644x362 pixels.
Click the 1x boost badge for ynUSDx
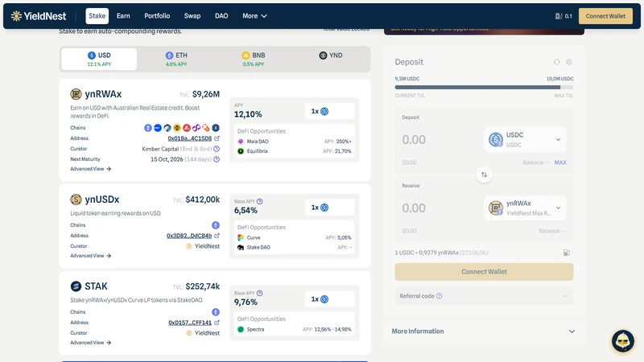click(329, 208)
